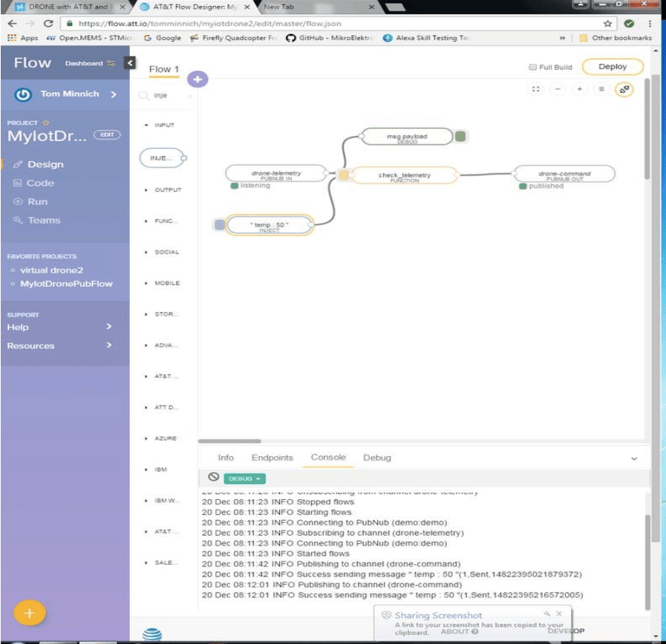Expand the MOBILE node category

163,283
